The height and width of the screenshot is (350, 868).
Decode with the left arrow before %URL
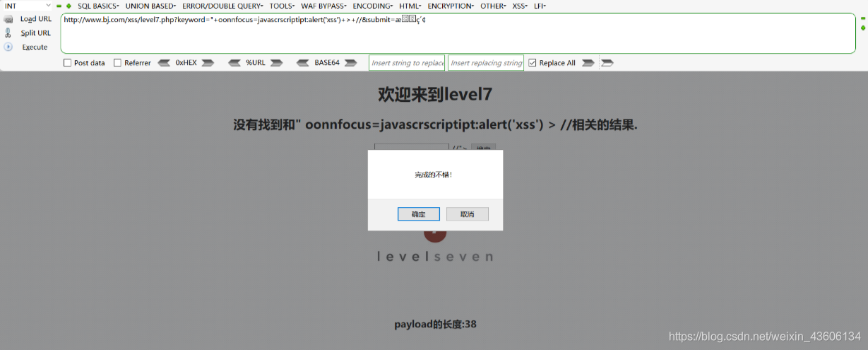tap(235, 63)
